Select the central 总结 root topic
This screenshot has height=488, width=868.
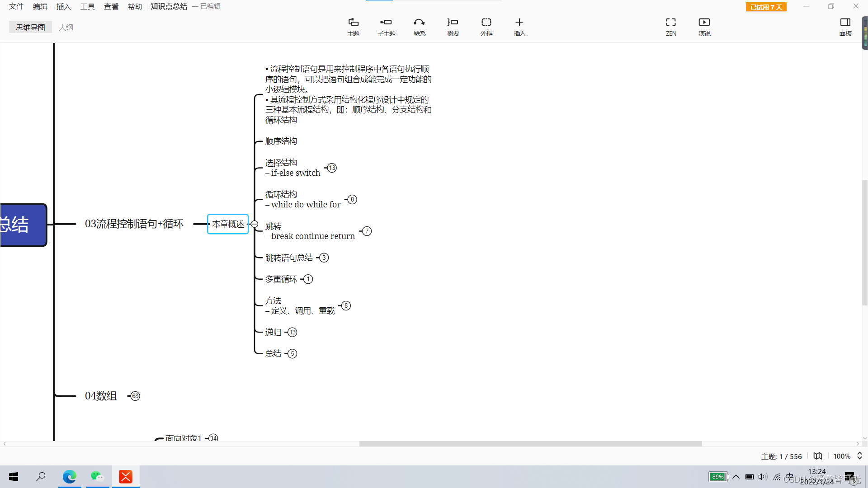(23, 225)
